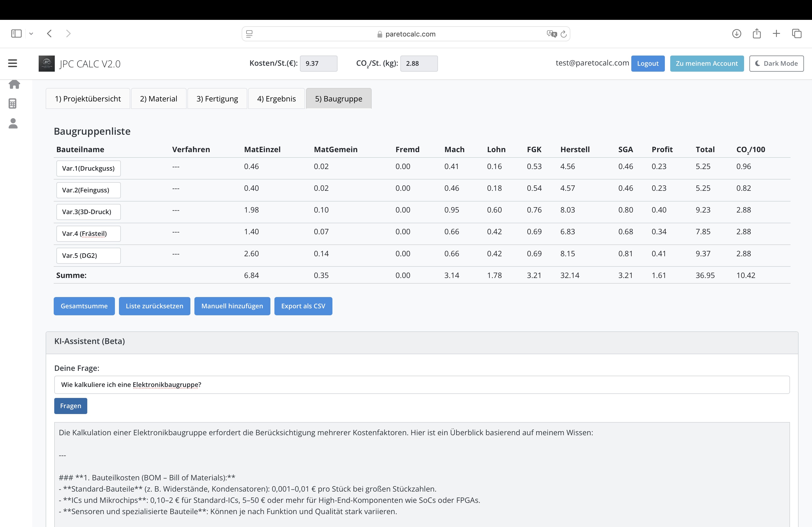The width and height of the screenshot is (812, 527).
Task: Click the Herstell column header
Action: (575, 149)
